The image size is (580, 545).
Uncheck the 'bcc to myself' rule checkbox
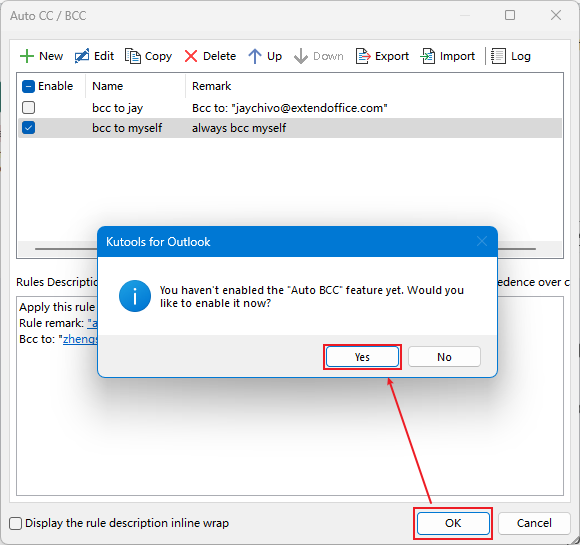[28, 128]
